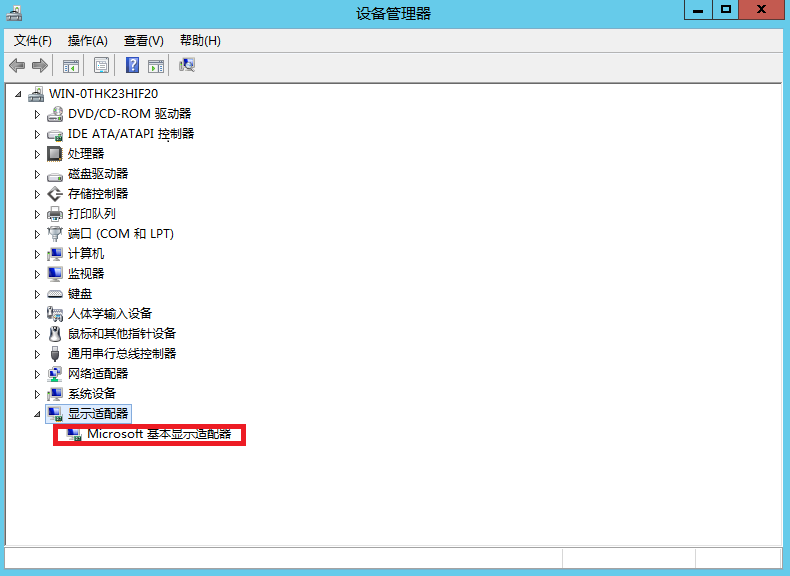The height and width of the screenshot is (576, 790).
Task: Expand the 计算机 node arrow
Action: [37, 254]
